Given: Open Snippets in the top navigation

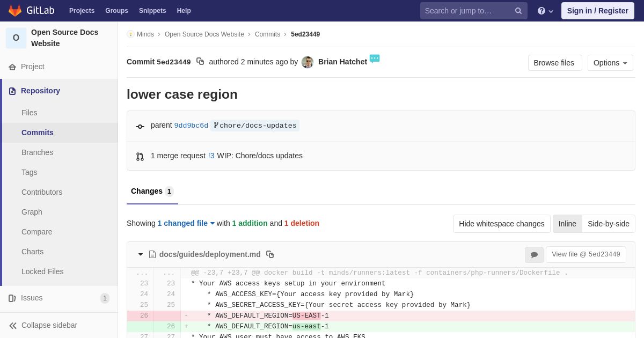Looking at the screenshot, I should [x=152, y=11].
